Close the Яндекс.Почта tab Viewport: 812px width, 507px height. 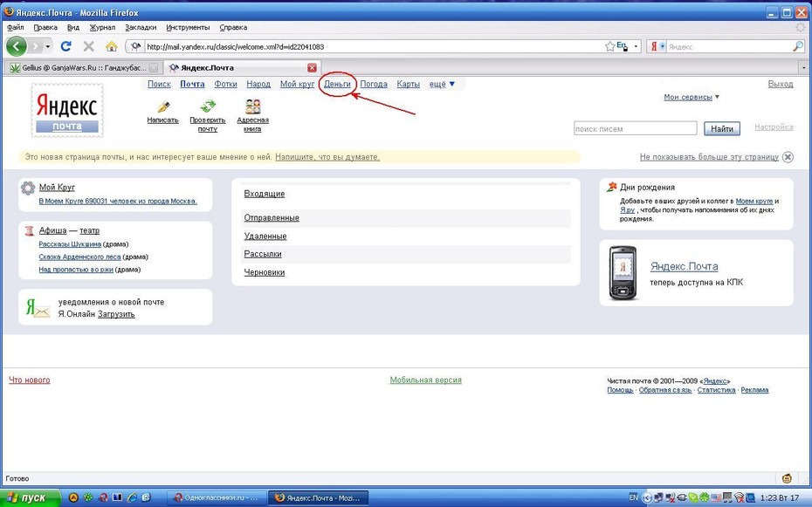point(312,68)
